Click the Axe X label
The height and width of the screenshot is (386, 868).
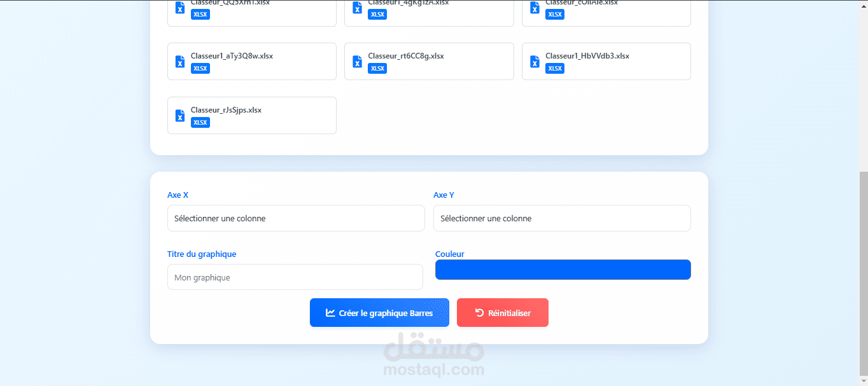178,195
